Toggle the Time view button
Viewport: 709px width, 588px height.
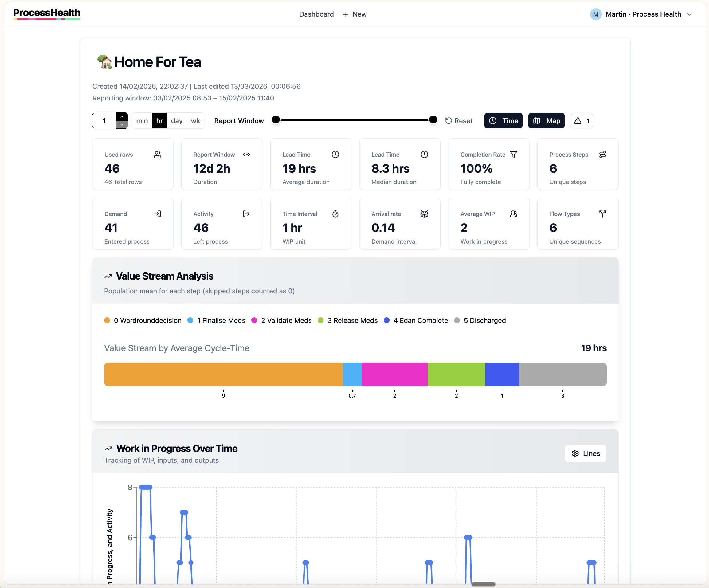(x=503, y=120)
